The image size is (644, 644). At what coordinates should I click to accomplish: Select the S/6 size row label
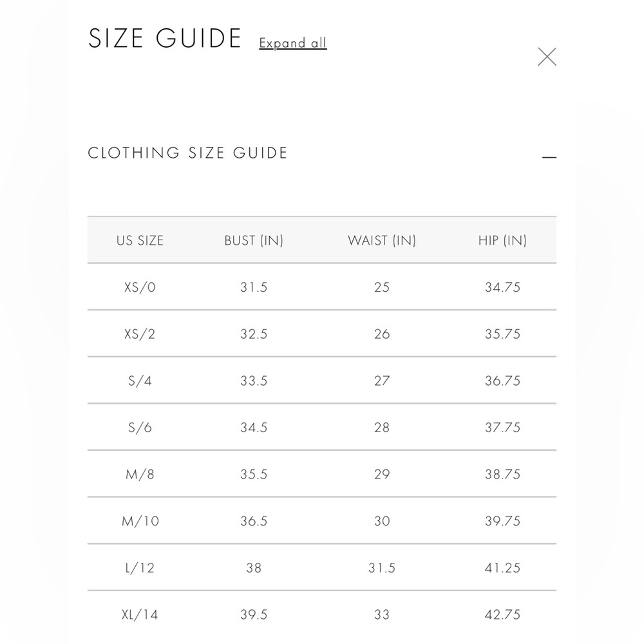(x=140, y=428)
